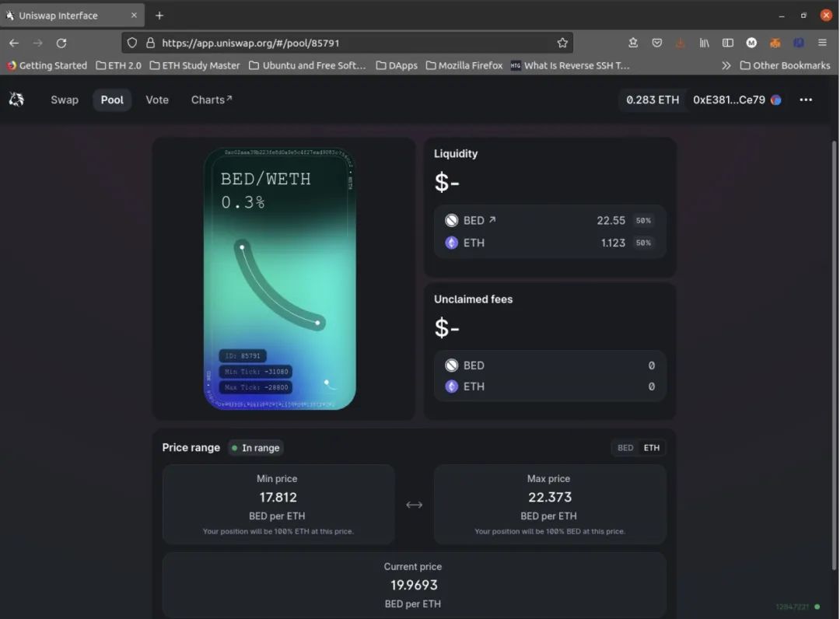The height and width of the screenshot is (619, 840).
Task: Toggle the sidebar view icon
Action: [x=727, y=43]
